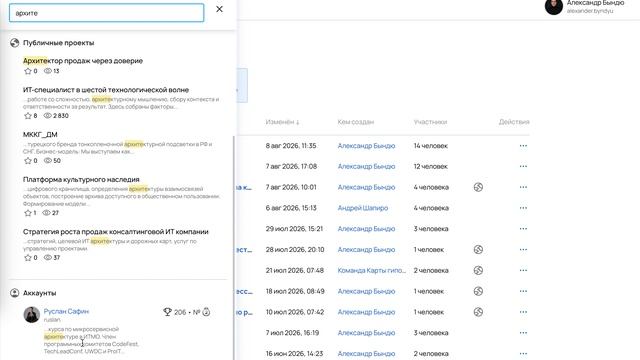Open the user profile avatar in header

[x=554, y=7]
